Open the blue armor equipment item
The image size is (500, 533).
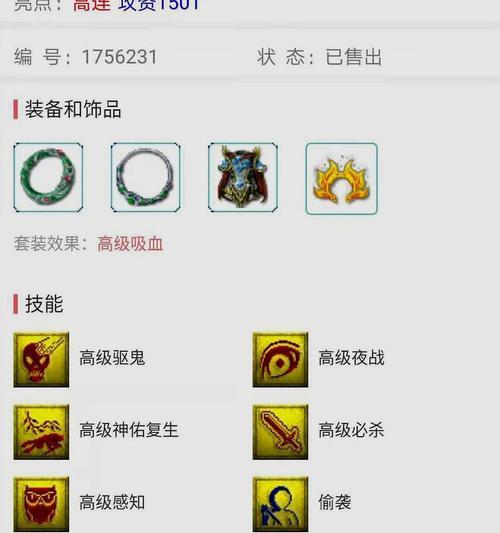pyautogui.click(x=243, y=177)
